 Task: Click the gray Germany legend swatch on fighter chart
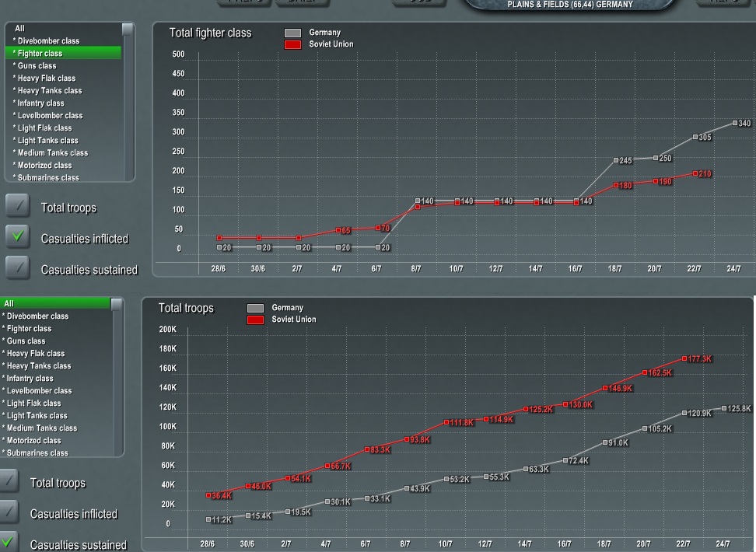(x=294, y=33)
